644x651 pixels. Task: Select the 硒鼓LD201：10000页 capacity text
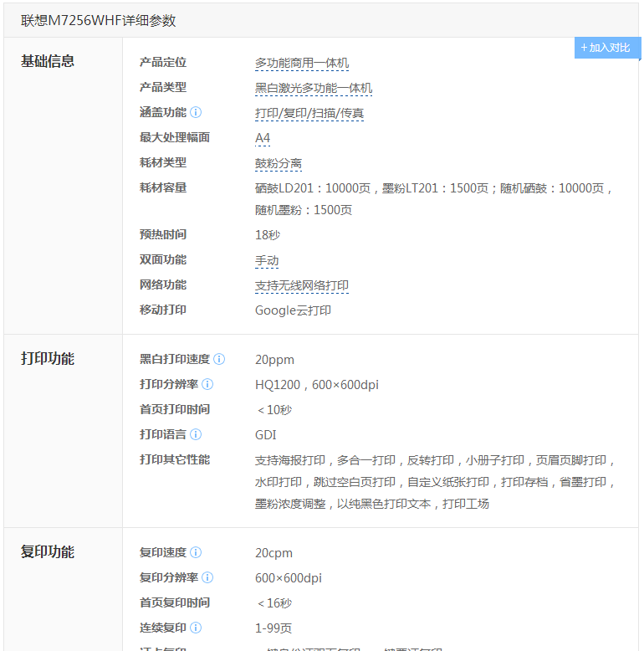[313, 188]
